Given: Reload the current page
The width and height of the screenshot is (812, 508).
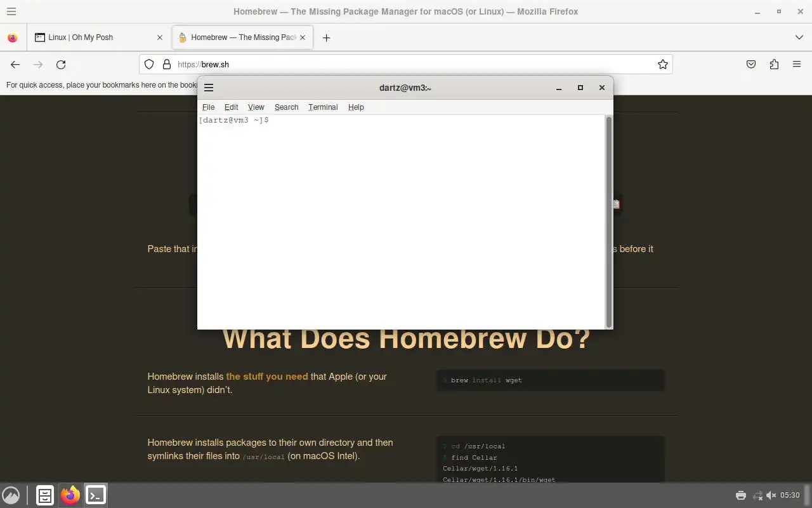Looking at the screenshot, I should (61, 64).
